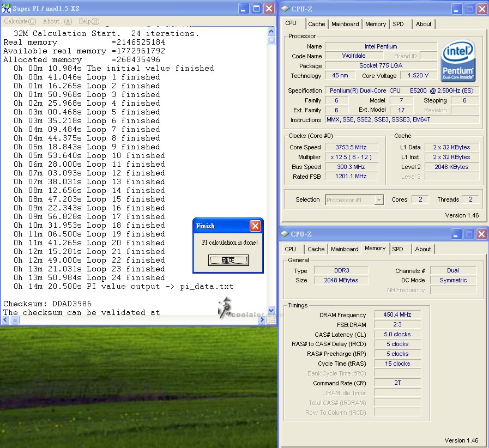Click the Instructions value MMX, SSE, SSE2 list
Viewport: 489px width, 448px height.
tap(402, 119)
